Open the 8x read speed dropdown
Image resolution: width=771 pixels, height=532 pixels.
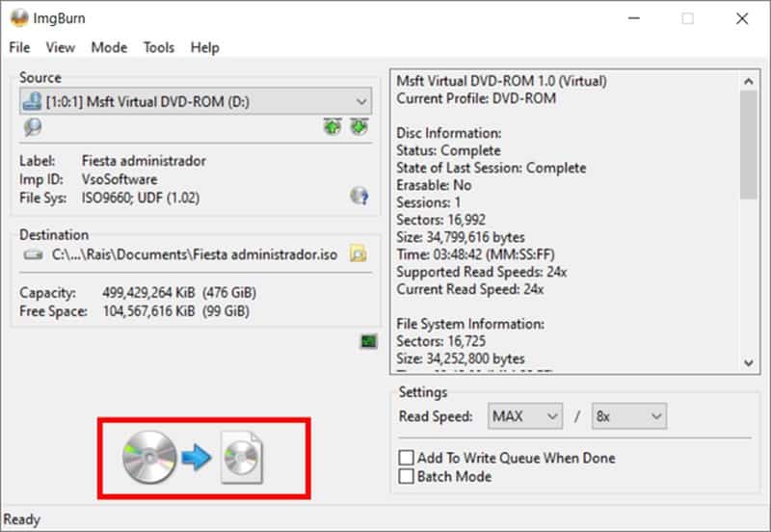(x=629, y=416)
